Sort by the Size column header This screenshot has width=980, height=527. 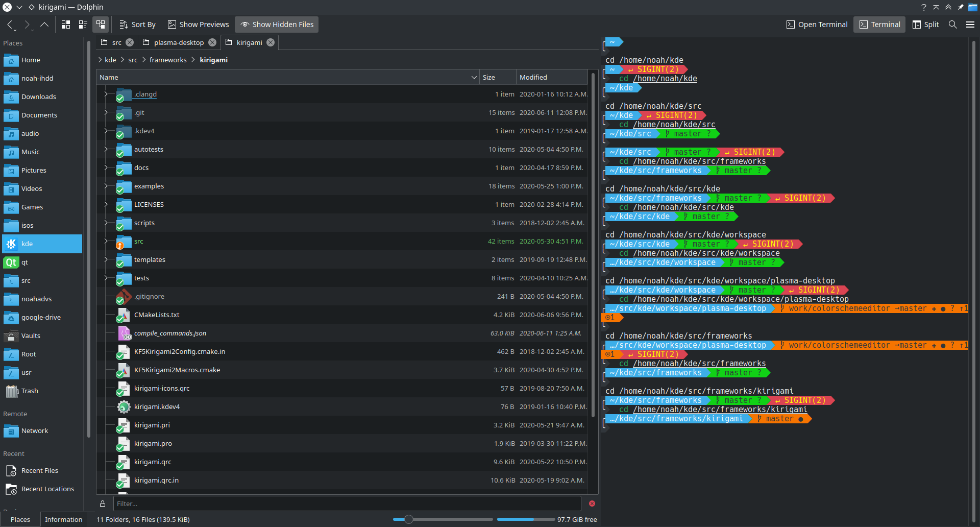pyautogui.click(x=498, y=77)
